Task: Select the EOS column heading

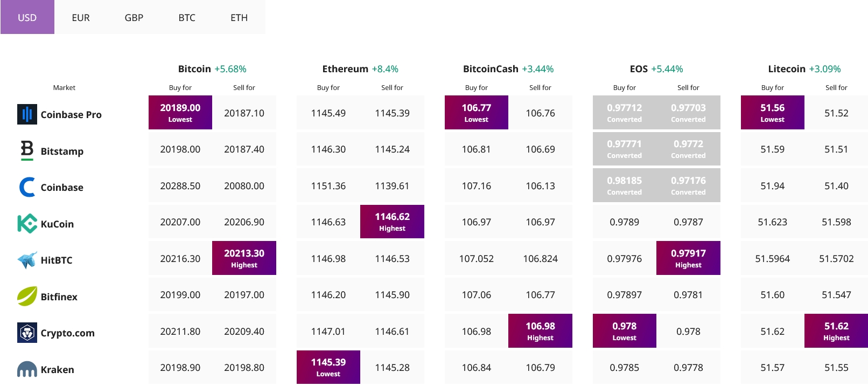Action: [x=639, y=69]
